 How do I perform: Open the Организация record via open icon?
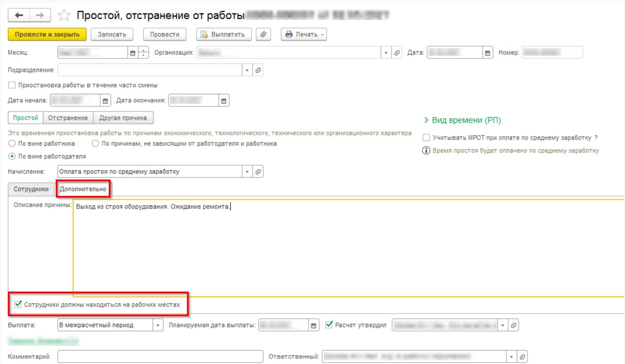click(397, 53)
